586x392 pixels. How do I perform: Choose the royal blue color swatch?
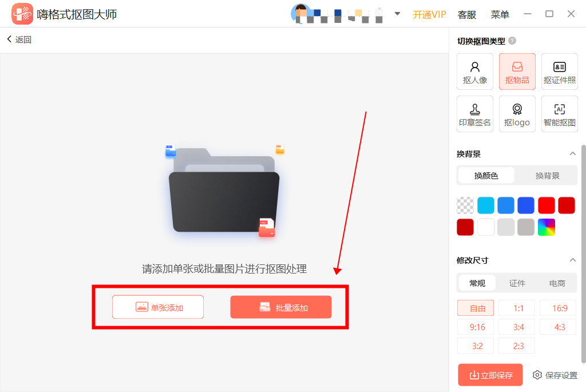coord(526,205)
